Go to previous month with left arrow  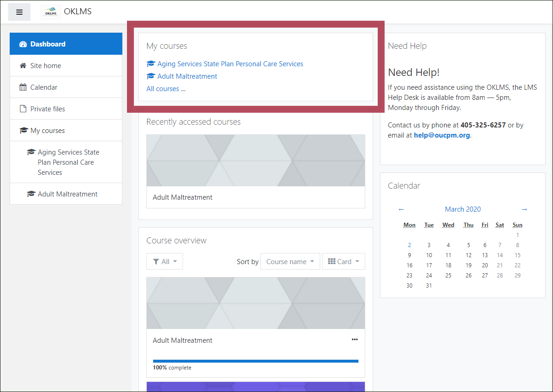click(x=401, y=209)
